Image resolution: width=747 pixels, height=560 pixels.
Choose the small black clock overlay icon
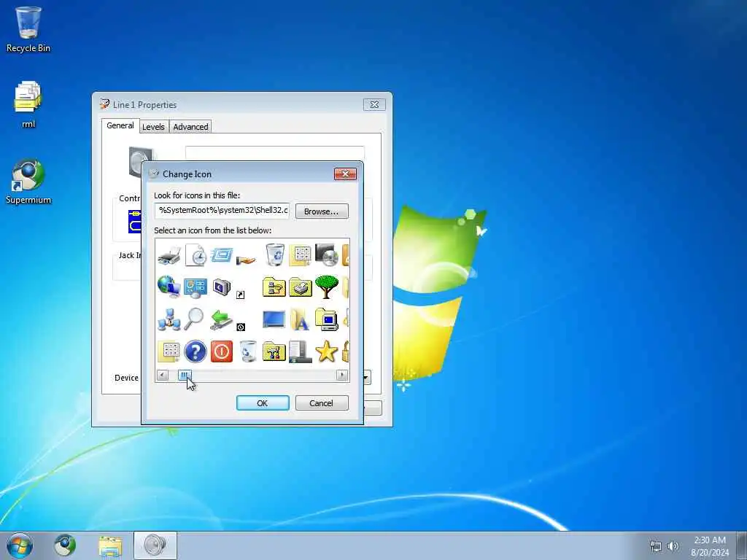(241, 327)
